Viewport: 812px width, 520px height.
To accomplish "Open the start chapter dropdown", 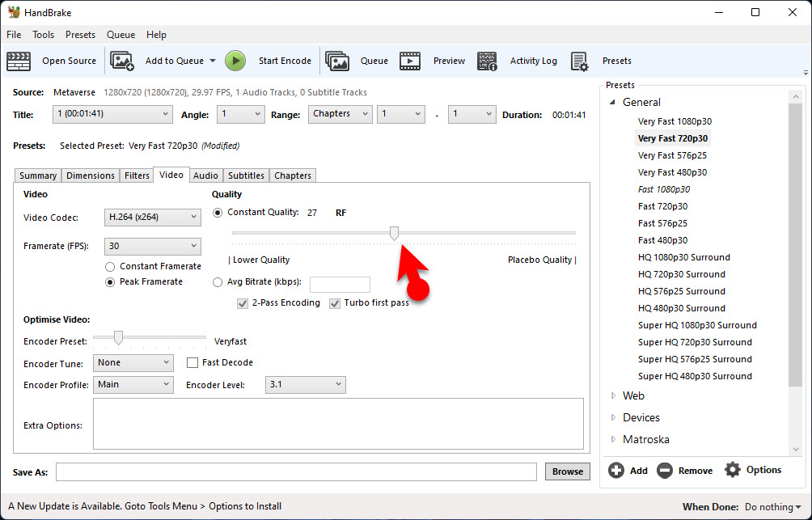I will point(401,114).
